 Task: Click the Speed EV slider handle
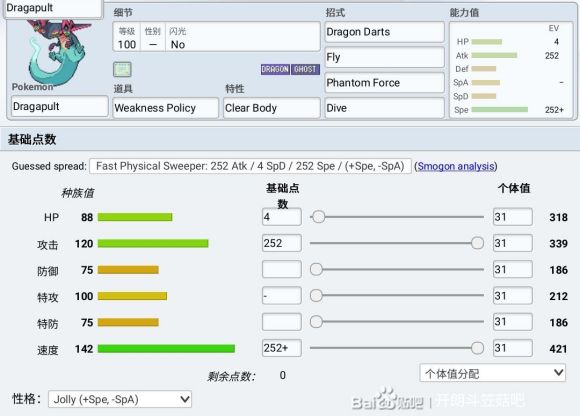[x=477, y=348]
